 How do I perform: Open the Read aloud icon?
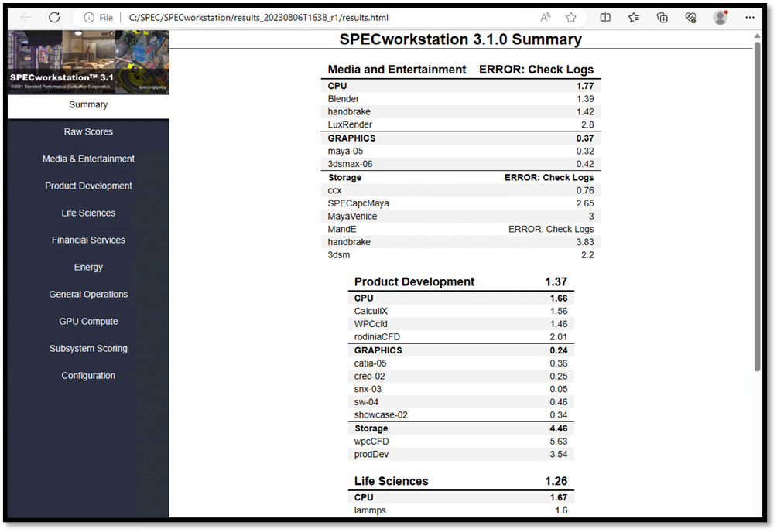545,17
